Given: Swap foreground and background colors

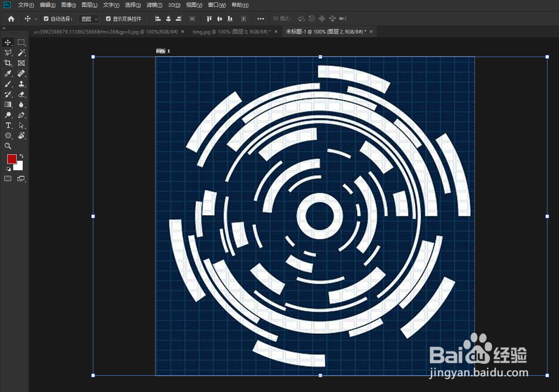Looking at the screenshot, I should tap(22, 156).
